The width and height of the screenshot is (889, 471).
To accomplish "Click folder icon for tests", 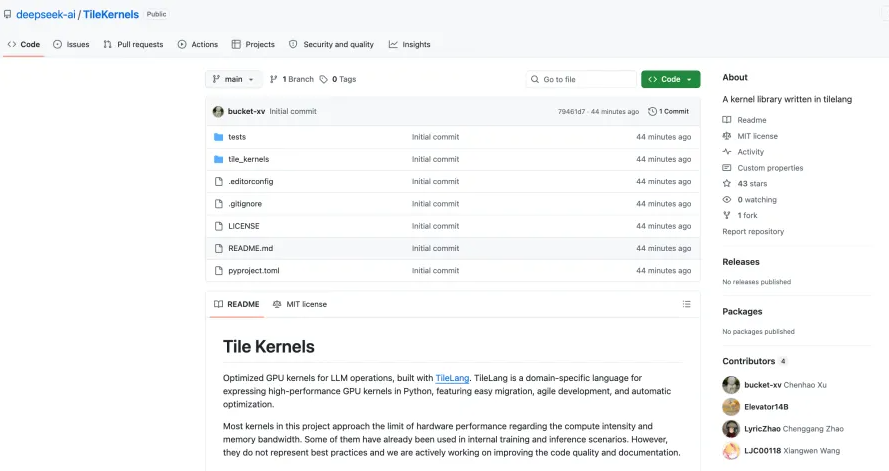I will pyautogui.click(x=219, y=137).
